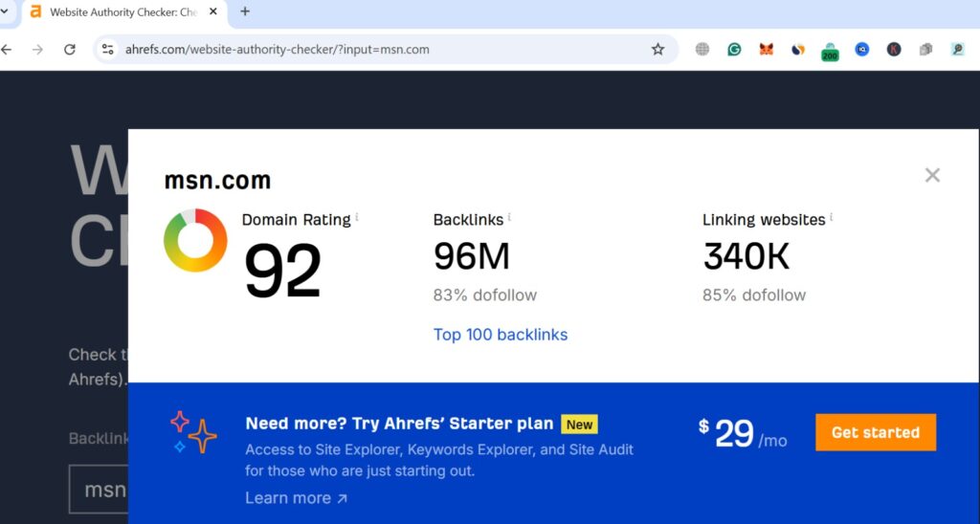The image size is (980, 524).
Task: Open the gray globe extension icon
Action: click(x=702, y=50)
